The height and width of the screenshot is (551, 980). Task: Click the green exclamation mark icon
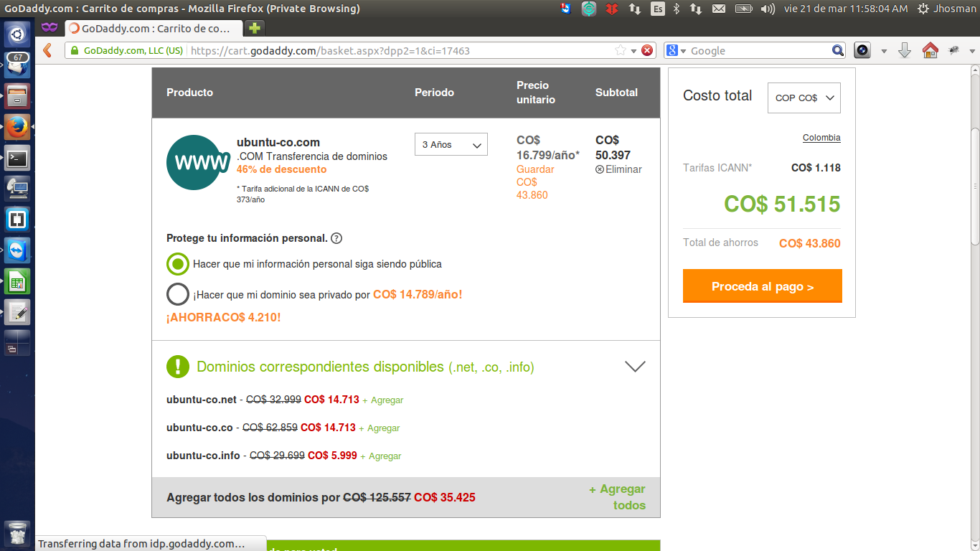178,366
